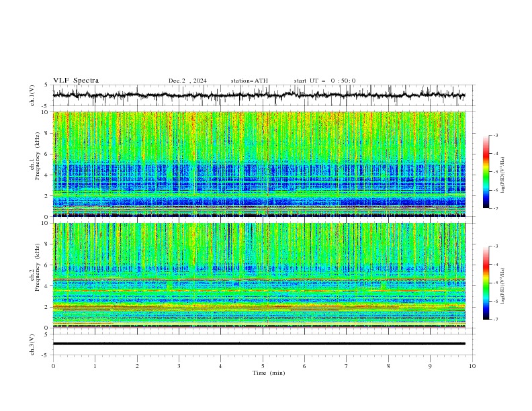Screen dimensions: 532x411
Task: Click the 'VLF Spectra' title text
Action: (76, 81)
